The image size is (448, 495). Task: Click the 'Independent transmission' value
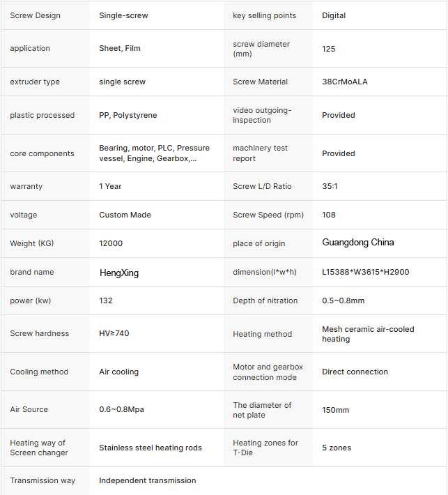pyautogui.click(x=148, y=480)
